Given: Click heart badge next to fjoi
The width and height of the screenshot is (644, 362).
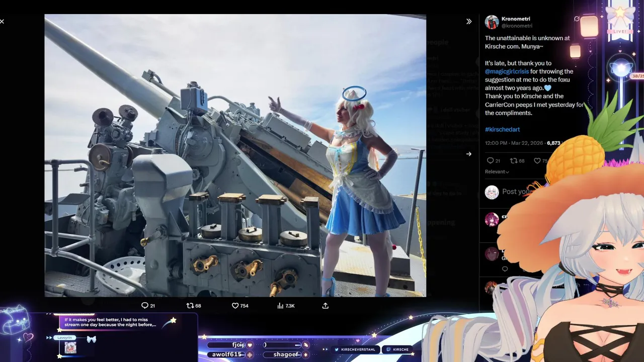Looking at the screenshot, I should (x=250, y=345).
